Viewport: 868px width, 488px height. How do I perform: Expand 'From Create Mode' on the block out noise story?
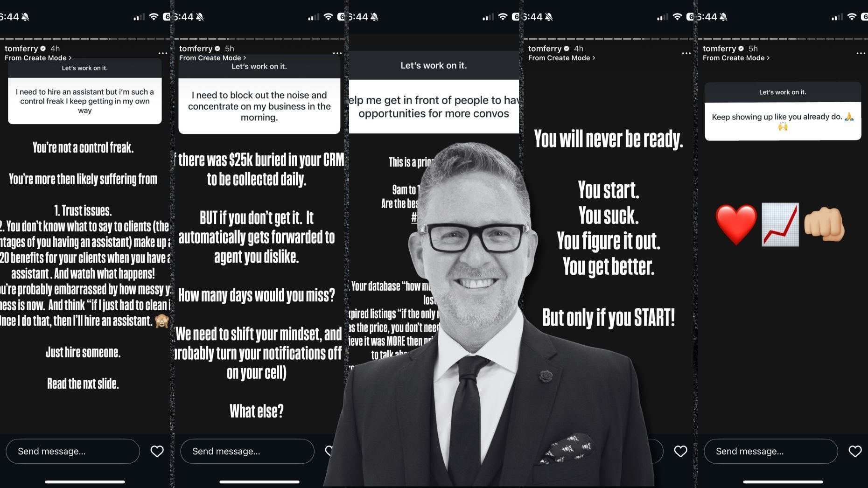213,58
